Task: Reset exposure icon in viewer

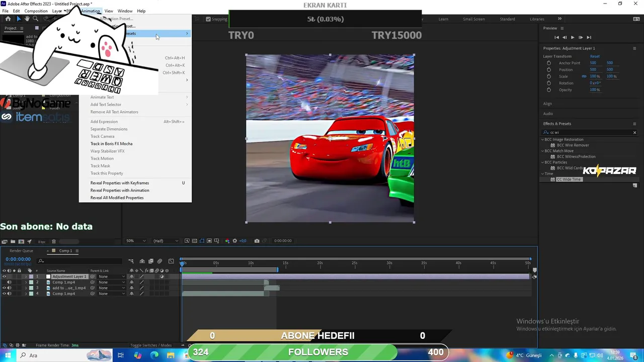Action: click(x=234, y=241)
